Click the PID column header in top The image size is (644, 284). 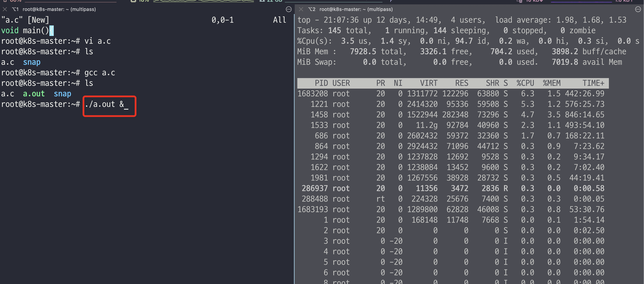(x=321, y=83)
